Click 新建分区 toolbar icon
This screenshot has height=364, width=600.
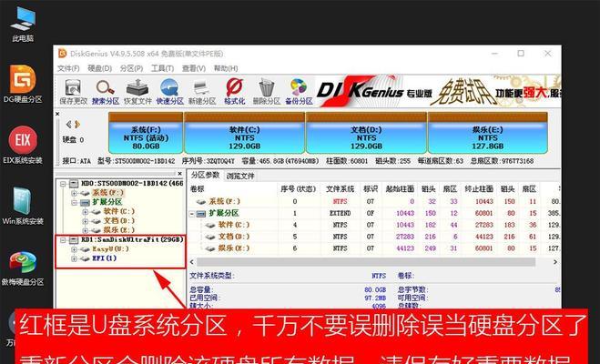pyautogui.click(x=202, y=92)
